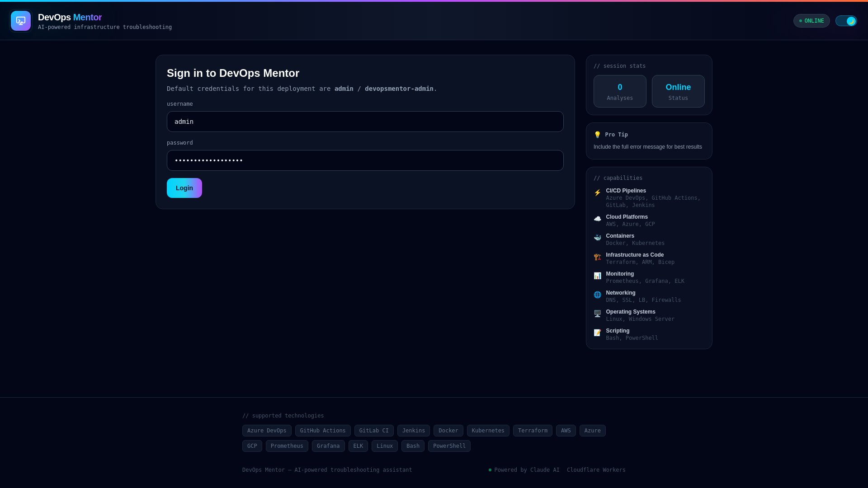This screenshot has height=488, width=868.
Task: Select the Grafana technology tag
Action: 328,446
